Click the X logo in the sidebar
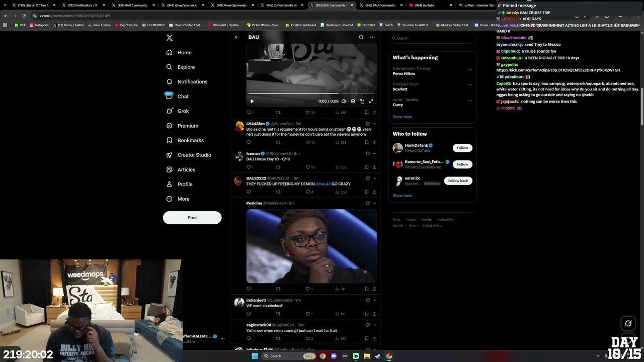The height and width of the screenshot is (362, 644). (170, 38)
